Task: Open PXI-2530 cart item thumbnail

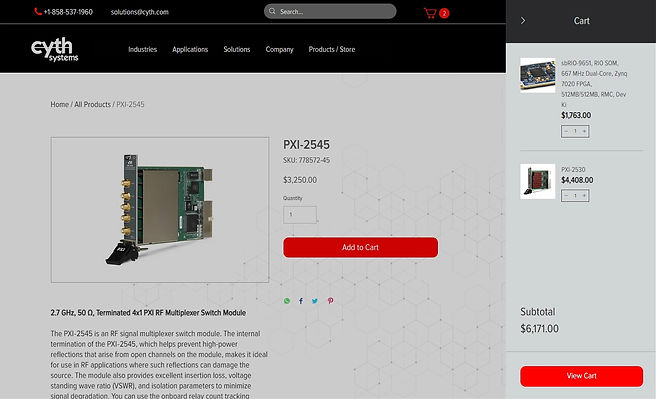Action: 537,181
